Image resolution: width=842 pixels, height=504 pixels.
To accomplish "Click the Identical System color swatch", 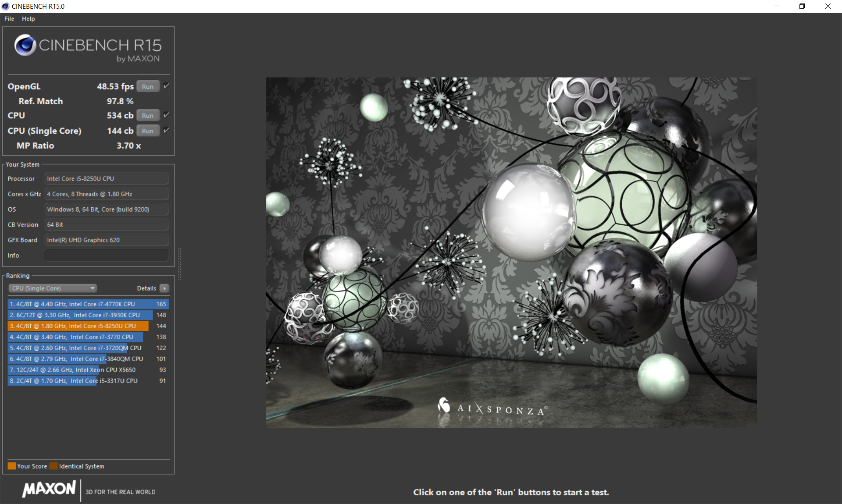I will (x=54, y=466).
